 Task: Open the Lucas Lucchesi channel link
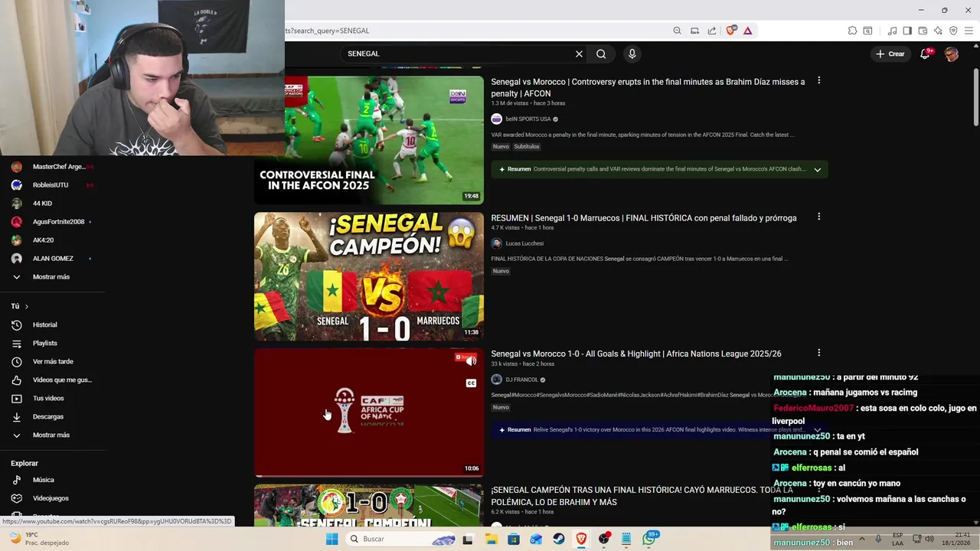pos(524,243)
